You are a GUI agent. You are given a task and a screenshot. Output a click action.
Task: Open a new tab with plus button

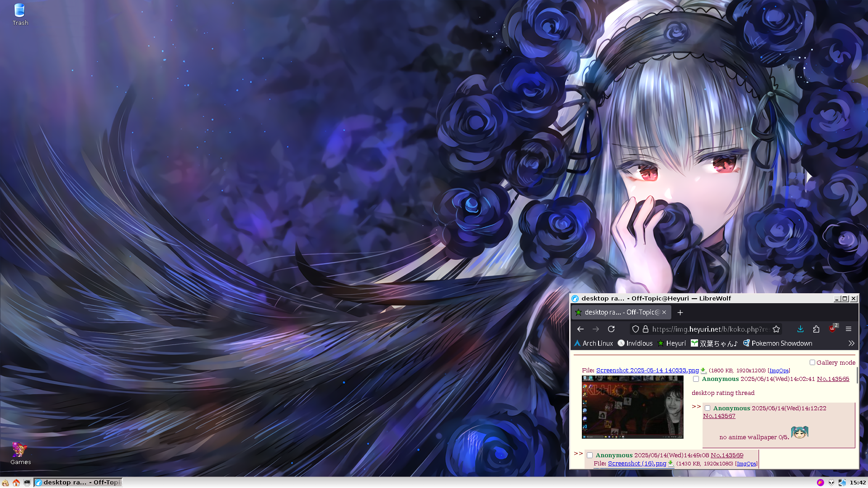point(680,312)
